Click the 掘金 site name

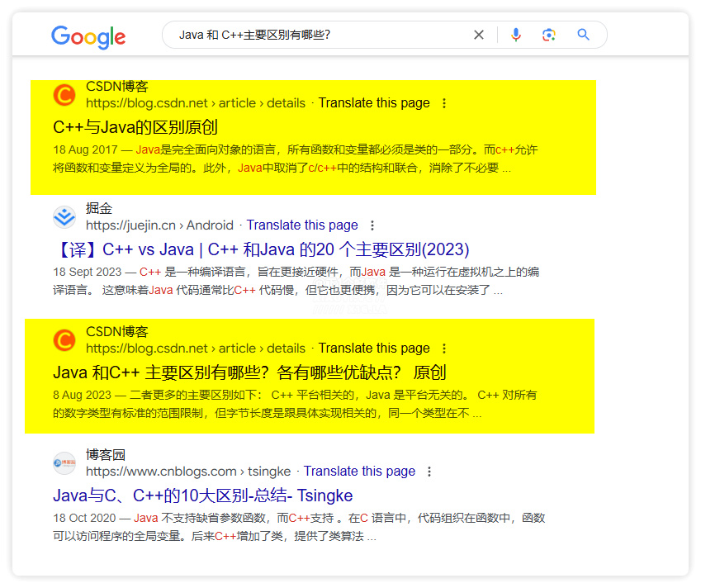pos(99,208)
